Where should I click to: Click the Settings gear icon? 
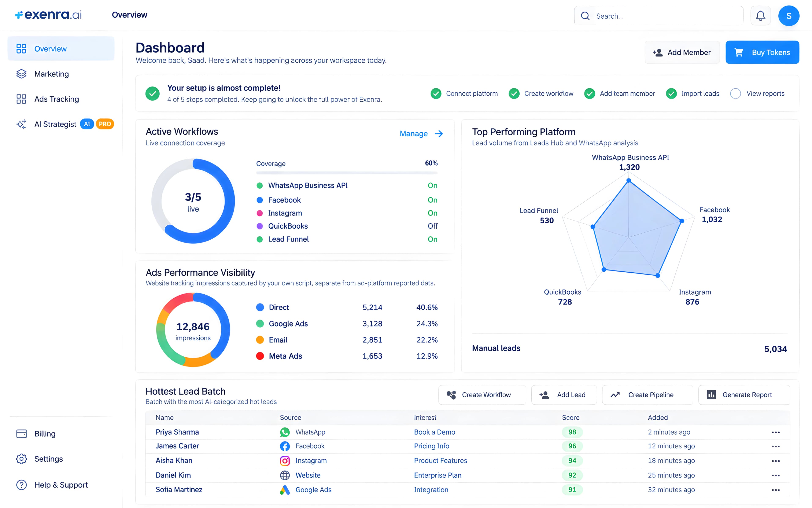tap(22, 459)
